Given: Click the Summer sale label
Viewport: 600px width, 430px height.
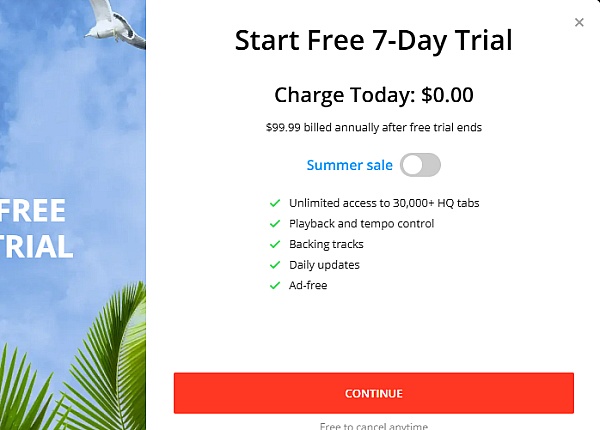Looking at the screenshot, I should 349,165.
